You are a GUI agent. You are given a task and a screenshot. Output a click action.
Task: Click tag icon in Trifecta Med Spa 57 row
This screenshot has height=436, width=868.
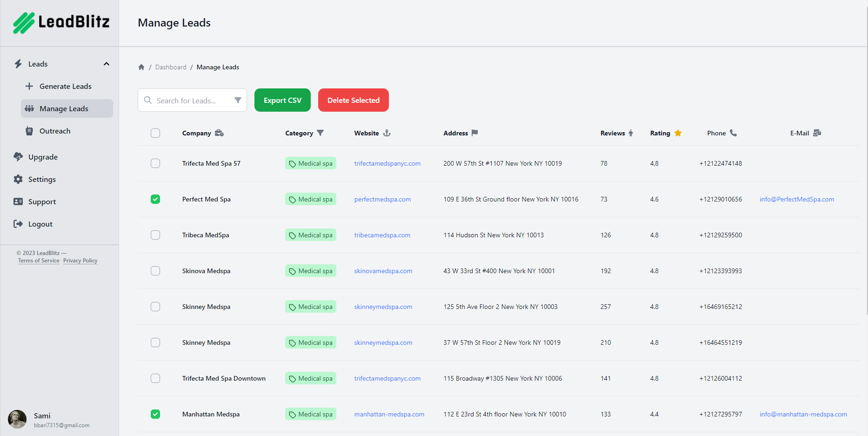point(293,164)
